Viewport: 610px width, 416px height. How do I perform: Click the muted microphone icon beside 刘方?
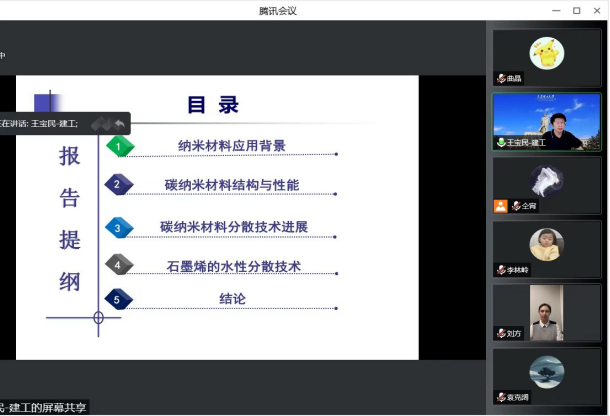click(501, 333)
